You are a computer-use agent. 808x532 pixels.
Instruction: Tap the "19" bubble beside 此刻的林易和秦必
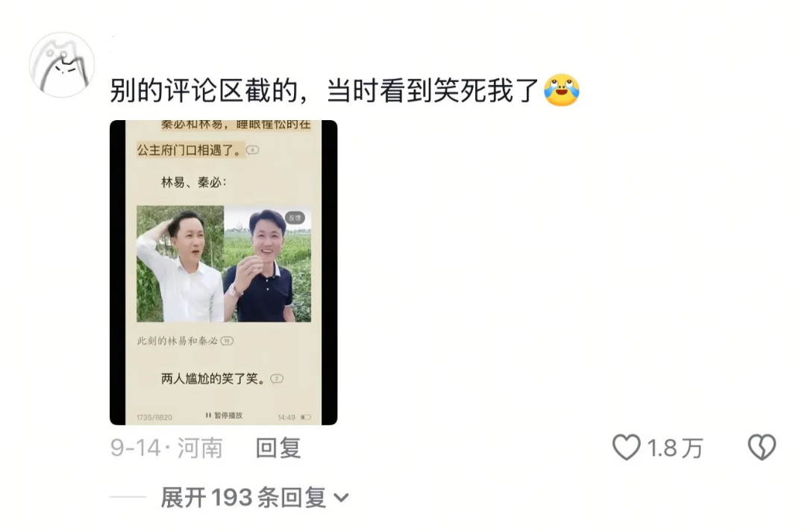click(227, 341)
